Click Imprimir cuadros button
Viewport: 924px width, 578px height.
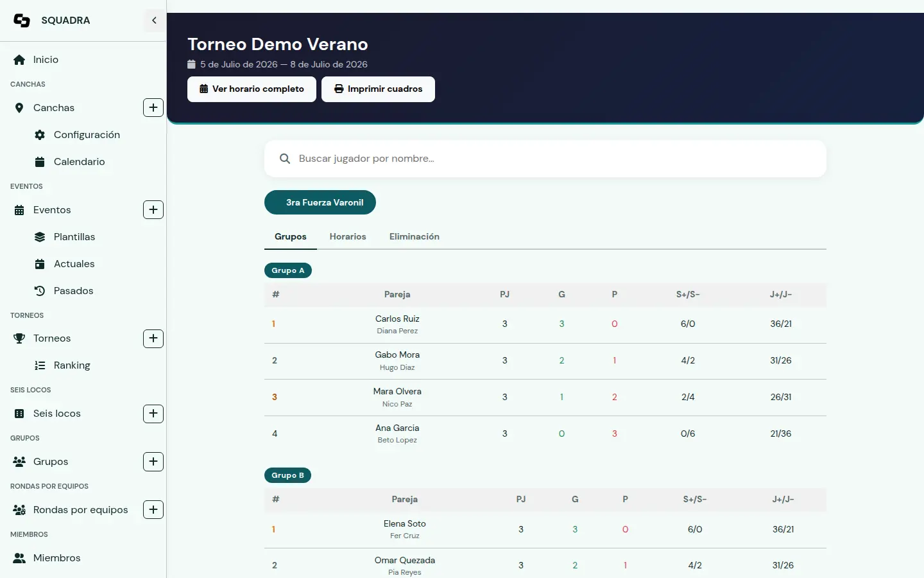[x=378, y=89]
